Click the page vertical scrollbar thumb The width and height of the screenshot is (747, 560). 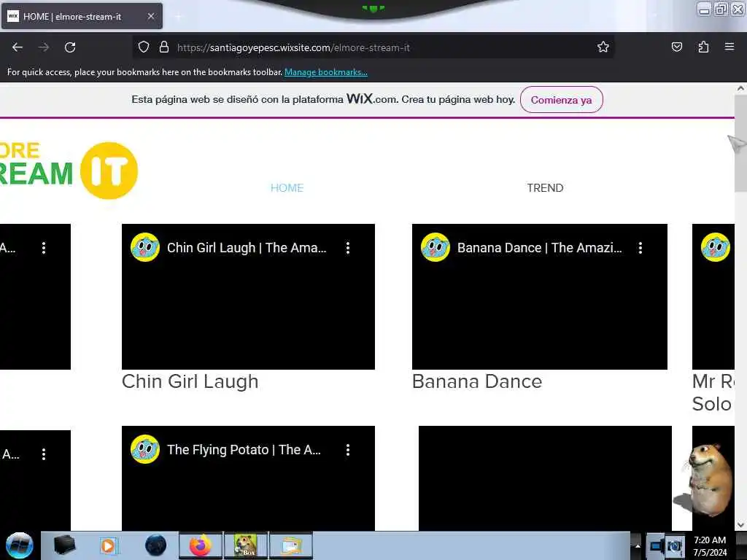pos(740,143)
